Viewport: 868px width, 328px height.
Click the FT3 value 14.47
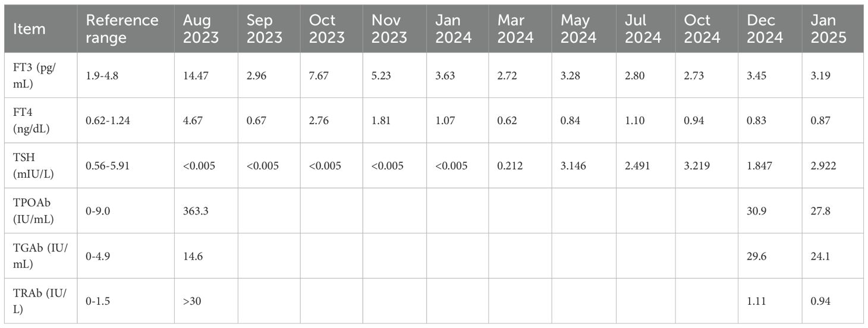click(x=197, y=75)
